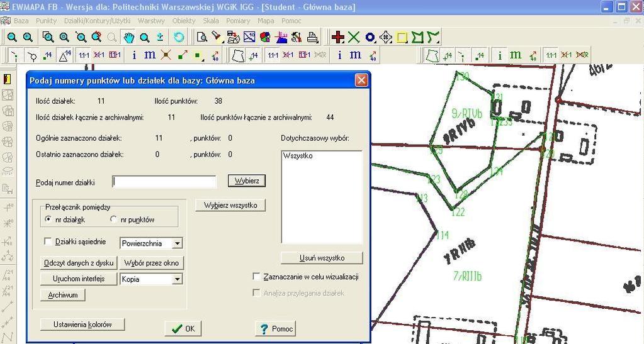Select the blue ring circle tool

pos(370,37)
